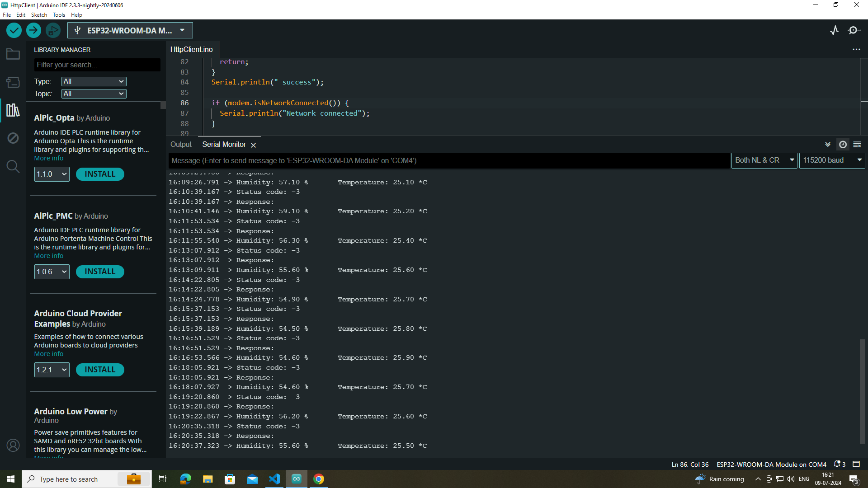Open the Sketchbook folder sidebar icon
Viewport: 868px width, 488px height.
click(x=13, y=54)
